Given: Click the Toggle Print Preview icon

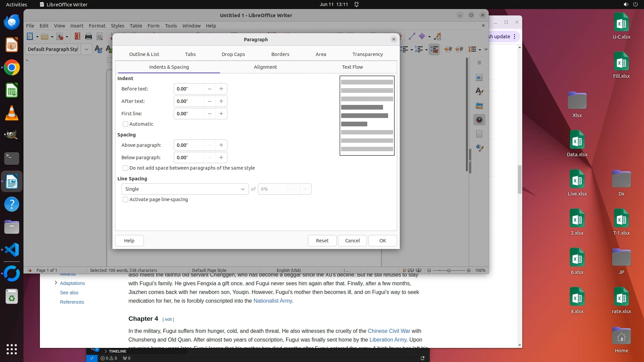Looking at the screenshot, I should 100,37.
